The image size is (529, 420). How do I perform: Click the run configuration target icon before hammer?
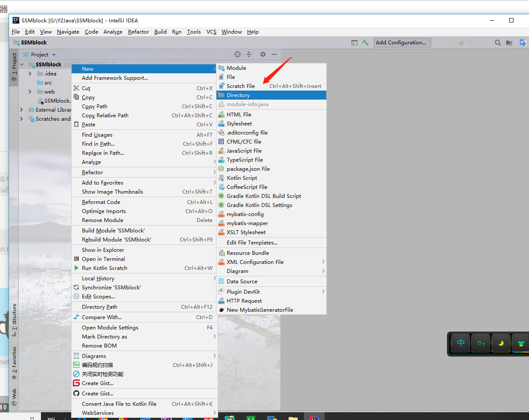point(354,42)
